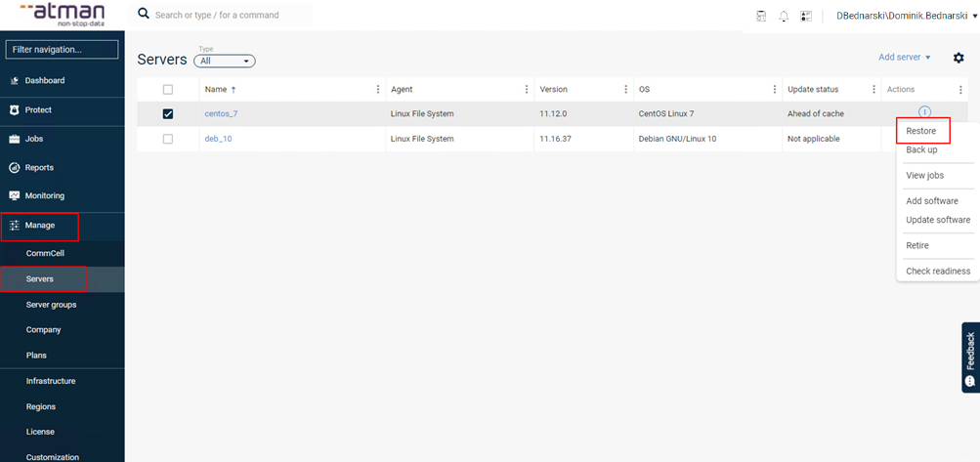Toggle the select-all servers checkbox

point(167,90)
